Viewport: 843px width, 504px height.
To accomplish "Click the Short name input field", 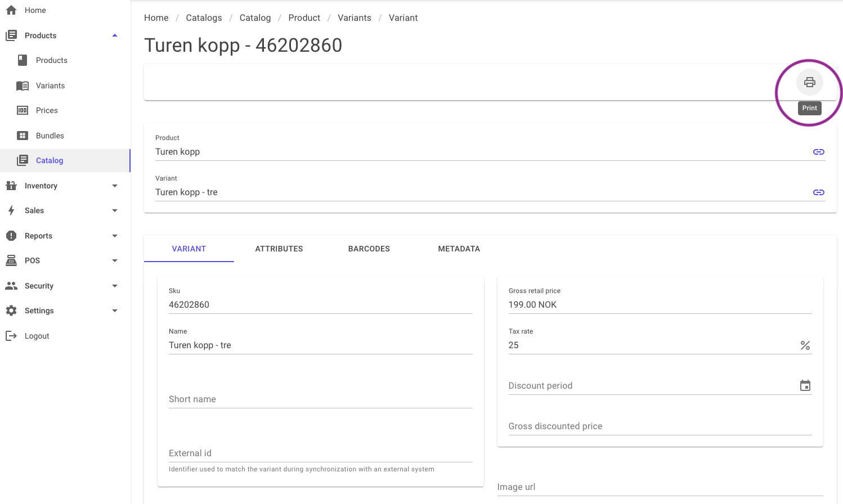I will [x=321, y=399].
